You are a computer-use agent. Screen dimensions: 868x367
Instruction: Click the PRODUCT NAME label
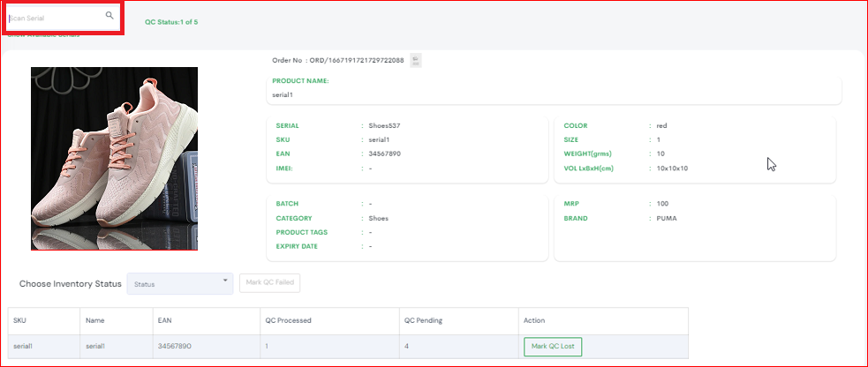300,80
